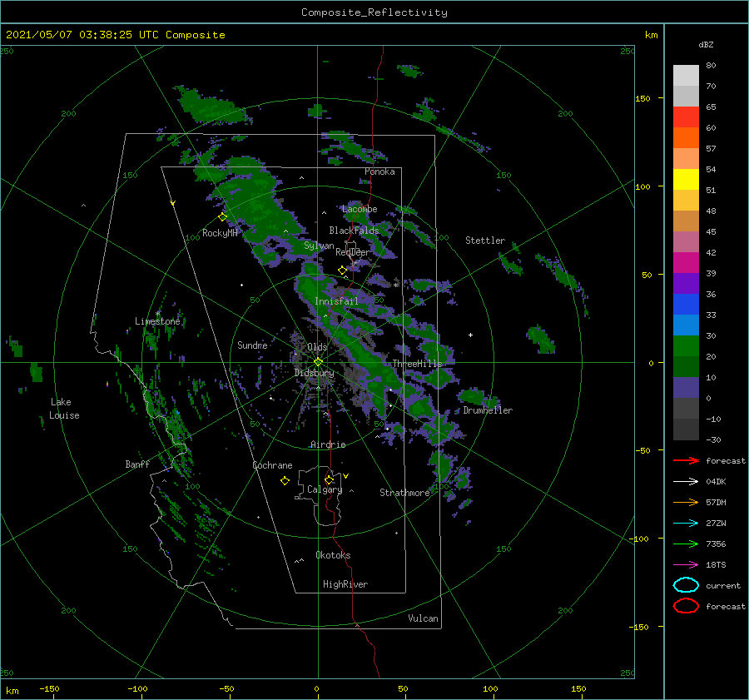Click the Didsbury town label
Screen dimensions: 749x700
click(315, 373)
